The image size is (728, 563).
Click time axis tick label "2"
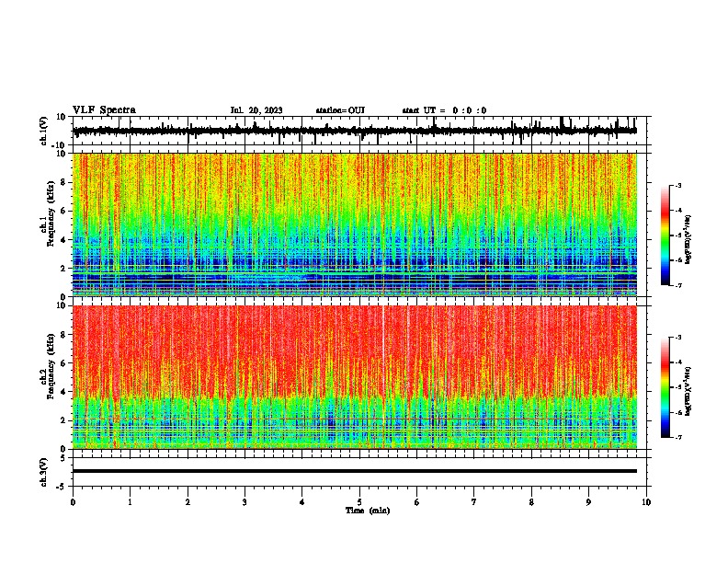coord(188,502)
